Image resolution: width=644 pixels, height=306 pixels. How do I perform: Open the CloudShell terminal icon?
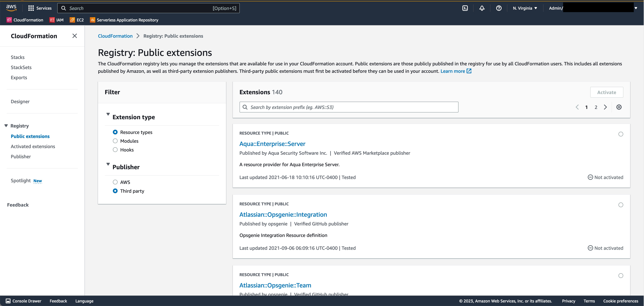[465, 8]
